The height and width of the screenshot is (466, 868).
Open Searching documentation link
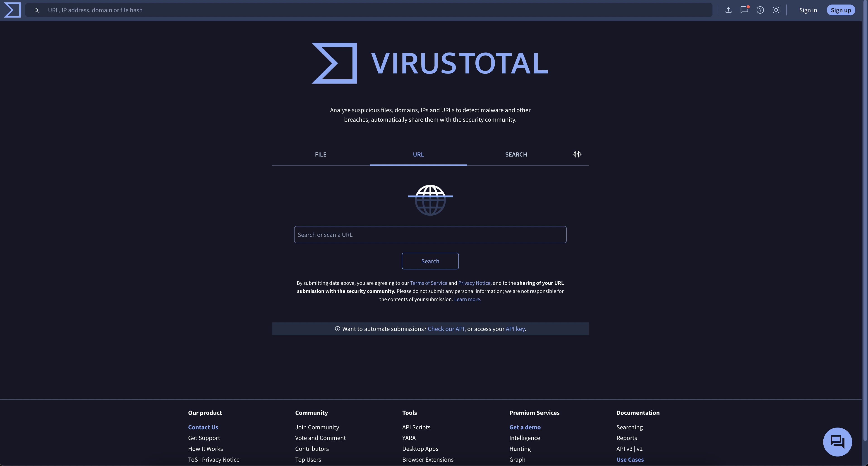[629, 427]
